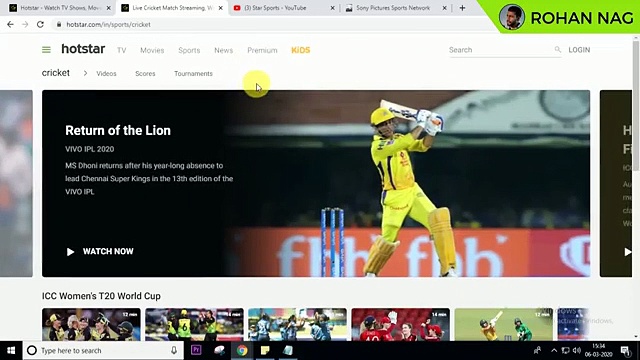Open the cricket Tournaments link
The height and width of the screenshot is (360, 640).
[193, 73]
